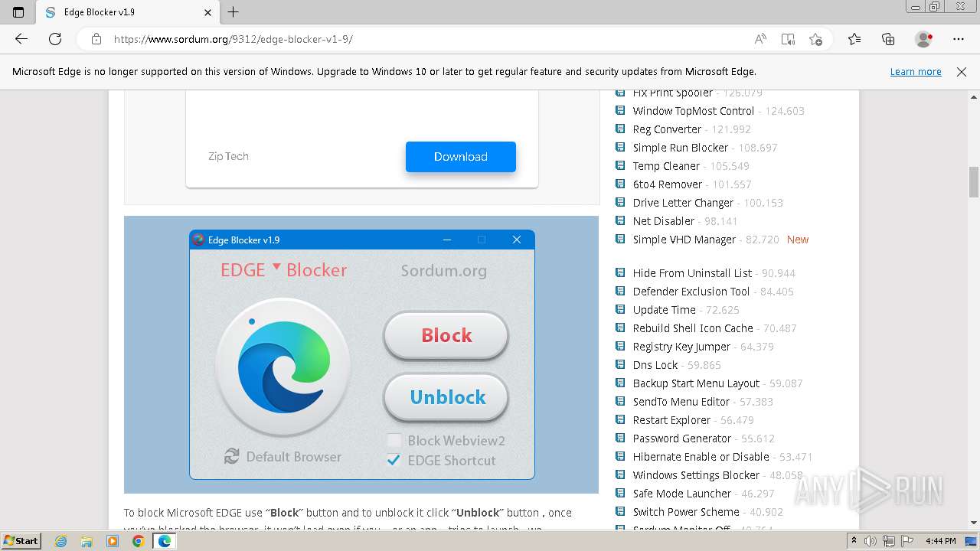The height and width of the screenshot is (551, 980).
Task: Open the user profile menu
Action: pos(924,39)
